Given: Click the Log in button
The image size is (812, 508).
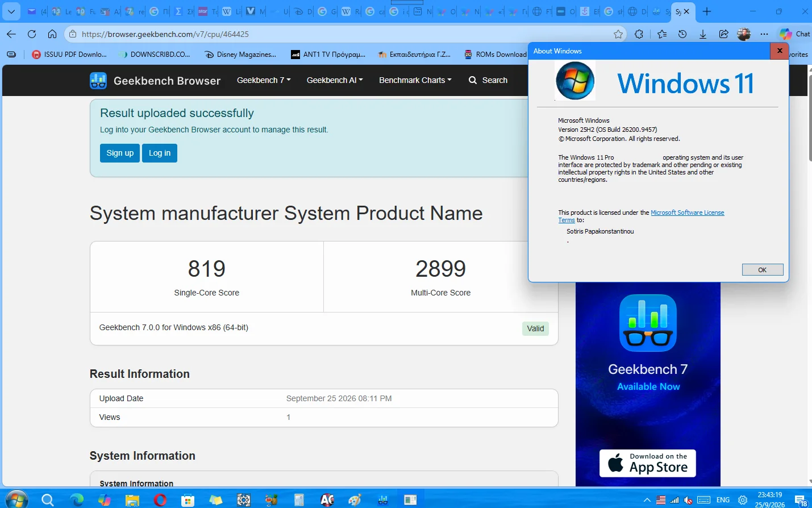Looking at the screenshot, I should 160,153.
